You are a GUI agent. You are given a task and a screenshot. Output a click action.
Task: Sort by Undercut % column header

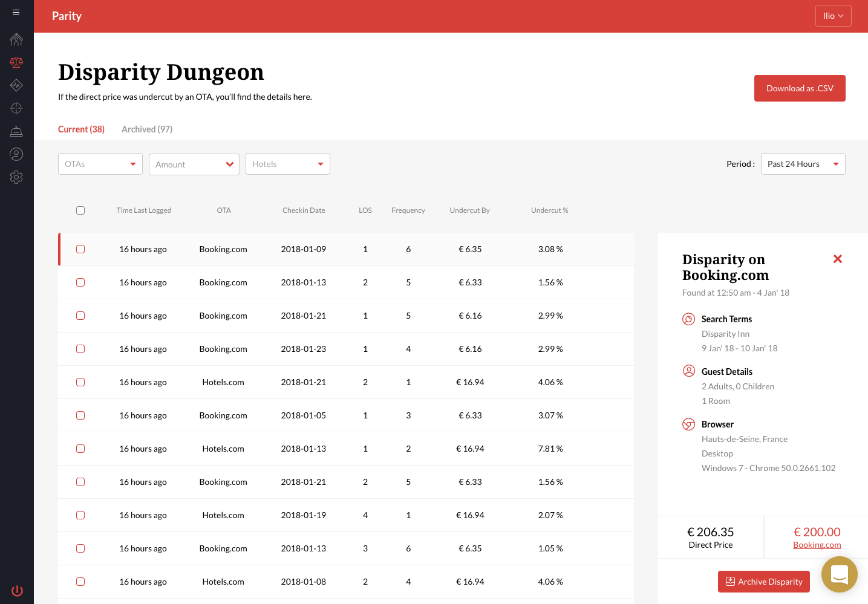click(x=550, y=210)
